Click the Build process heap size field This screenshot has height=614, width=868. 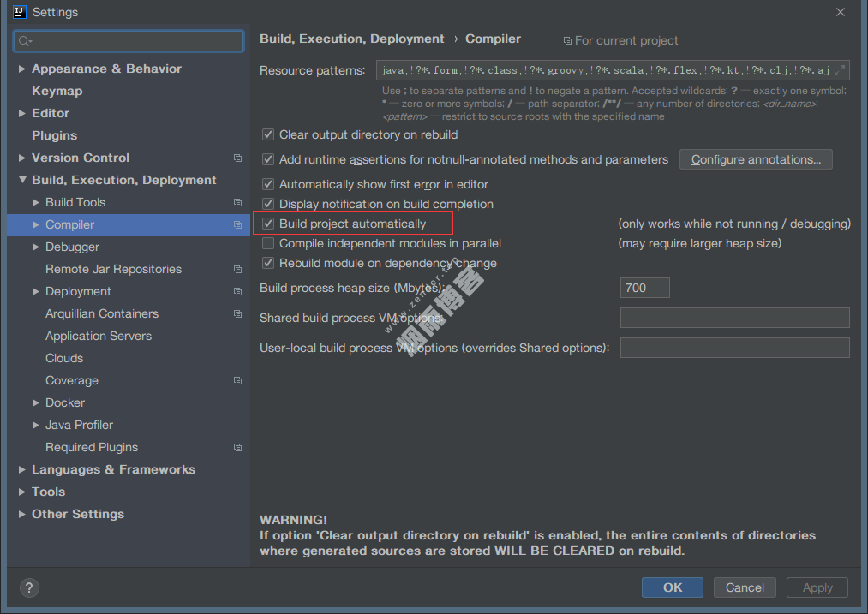point(644,288)
